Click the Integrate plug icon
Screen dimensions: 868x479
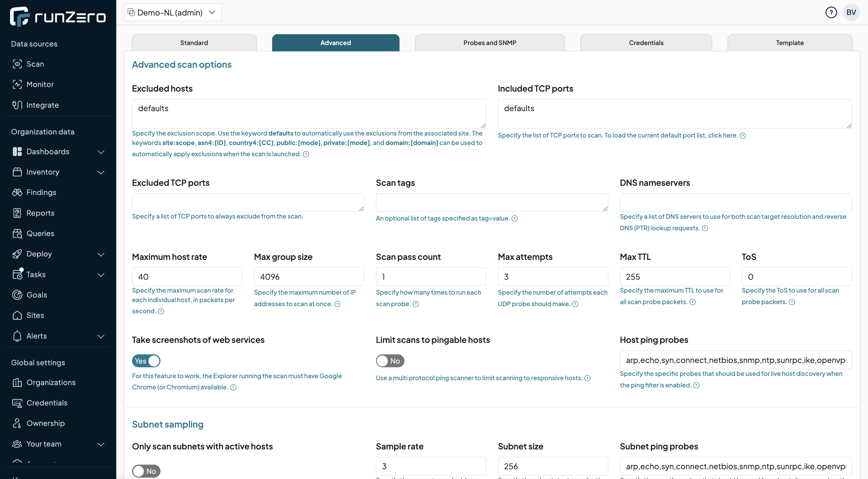click(x=17, y=105)
